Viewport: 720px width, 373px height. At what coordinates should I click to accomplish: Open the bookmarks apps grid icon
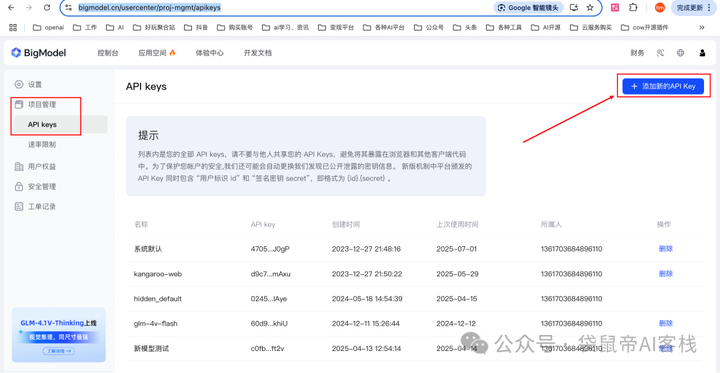click(x=13, y=27)
